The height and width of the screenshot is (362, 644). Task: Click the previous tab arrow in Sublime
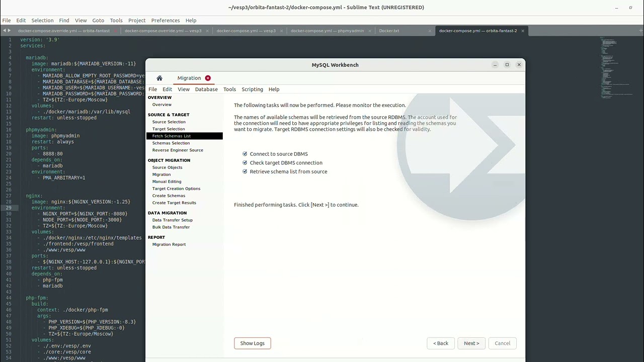point(4,31)
